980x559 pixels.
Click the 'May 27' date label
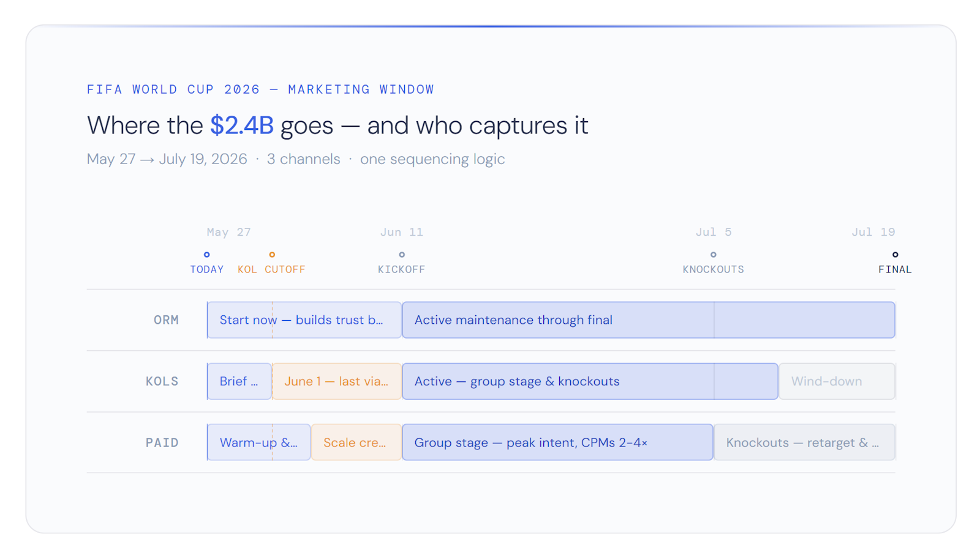point(228,232)
